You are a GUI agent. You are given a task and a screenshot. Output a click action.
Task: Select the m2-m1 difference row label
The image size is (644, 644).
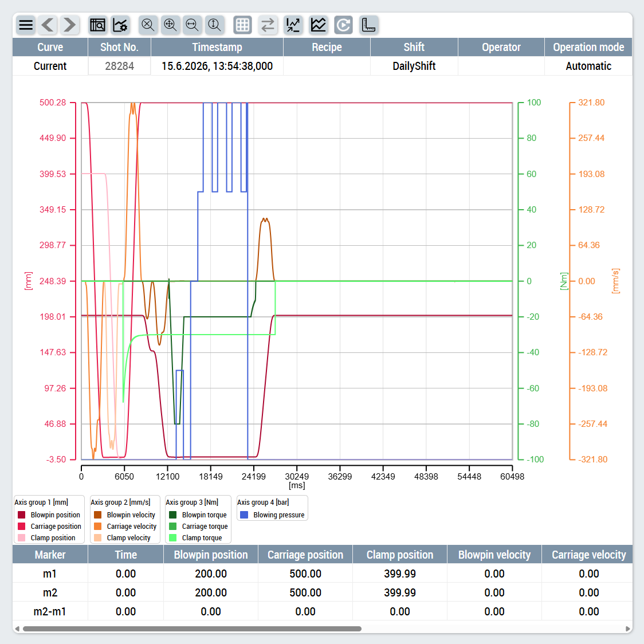[50, 611]
